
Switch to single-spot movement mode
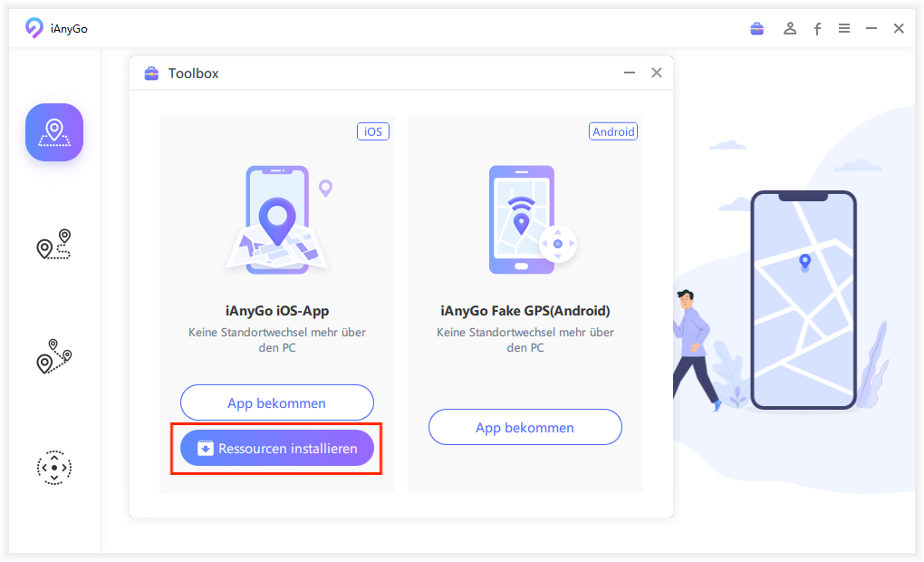[x=54, y=245]
